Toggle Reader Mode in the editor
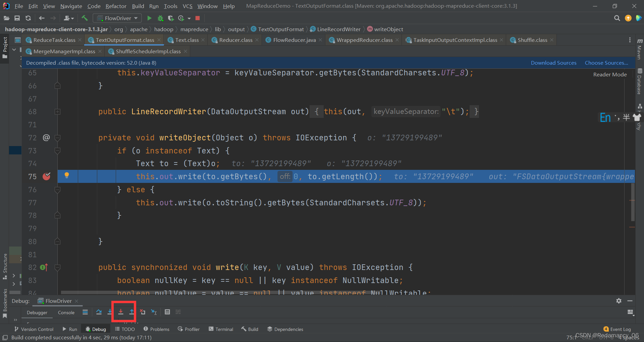Image resolution: width=644 pixels, height=342 pixels. click(x=610, y=74)
